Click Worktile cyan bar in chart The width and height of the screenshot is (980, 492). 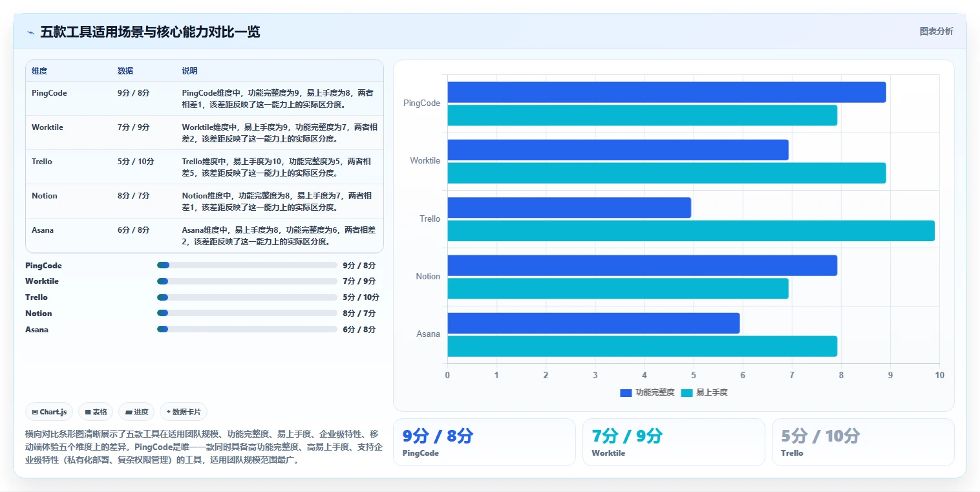tap(666, 173)
